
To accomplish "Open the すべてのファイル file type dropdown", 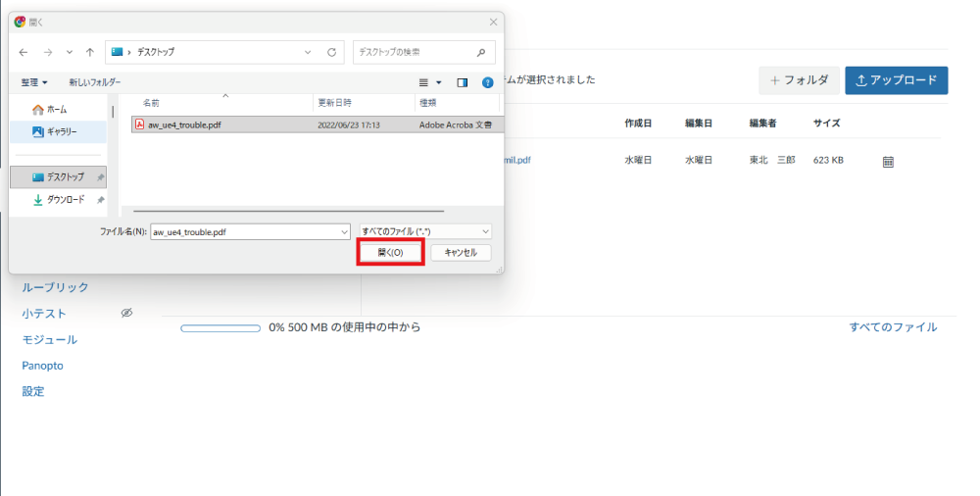I will point(425,232).
